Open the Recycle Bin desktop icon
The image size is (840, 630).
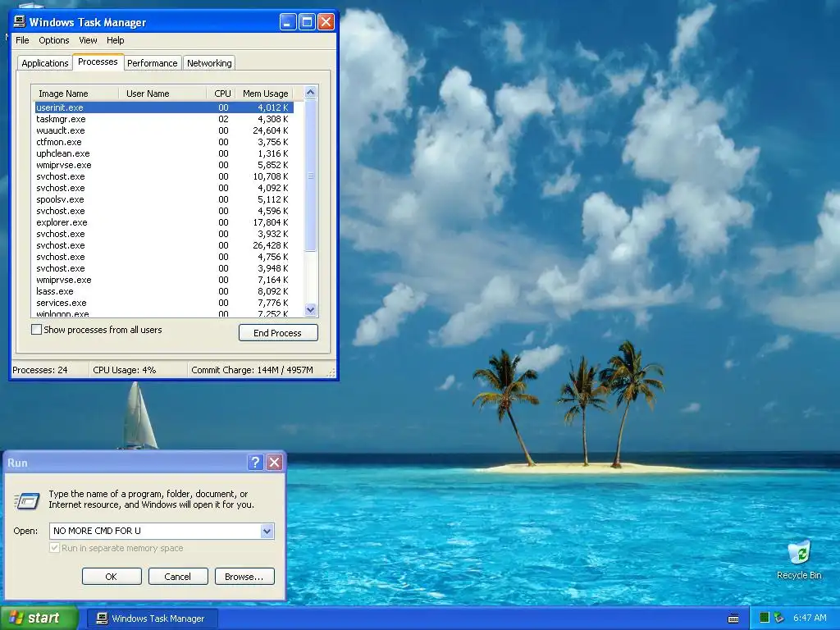click(x=799, y=559)
